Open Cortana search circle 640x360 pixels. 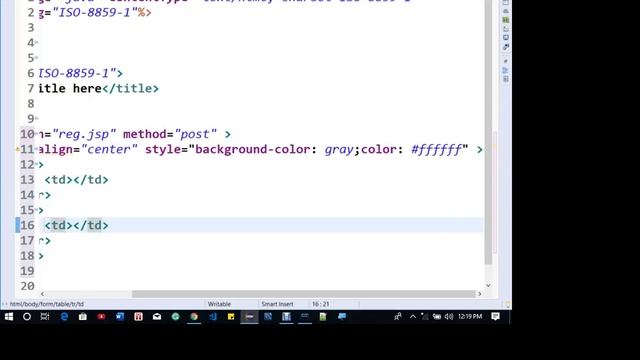pyautogui.click(x=27, y=316)
